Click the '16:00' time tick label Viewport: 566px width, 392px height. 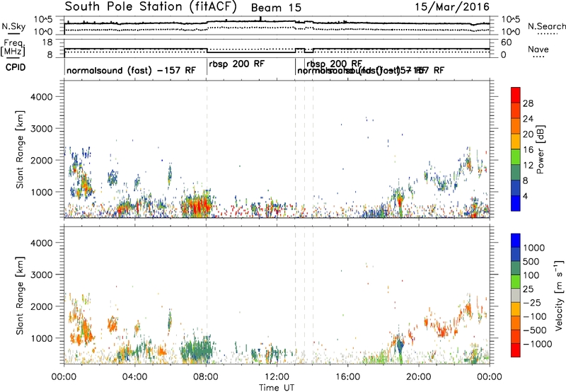coord(347,377)
